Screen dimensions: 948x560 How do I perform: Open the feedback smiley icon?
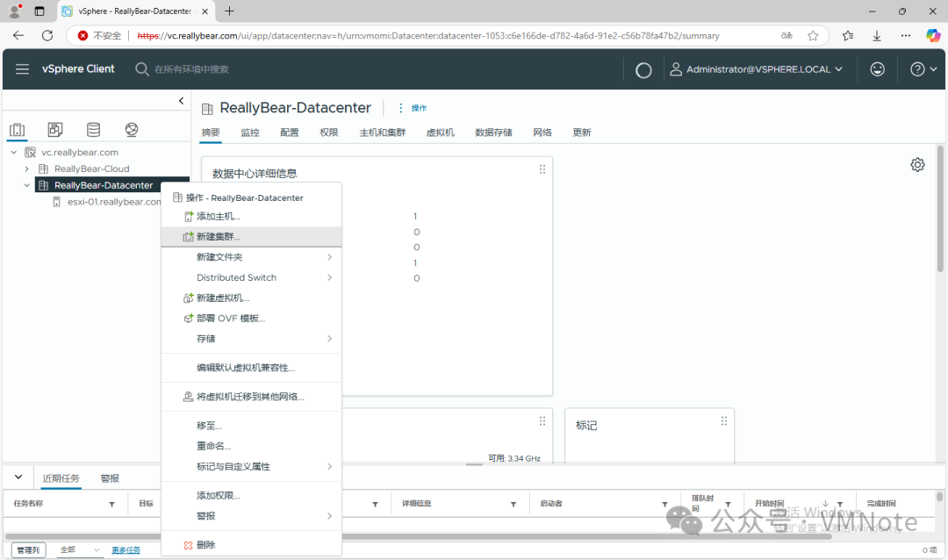[x=877, y=69]
